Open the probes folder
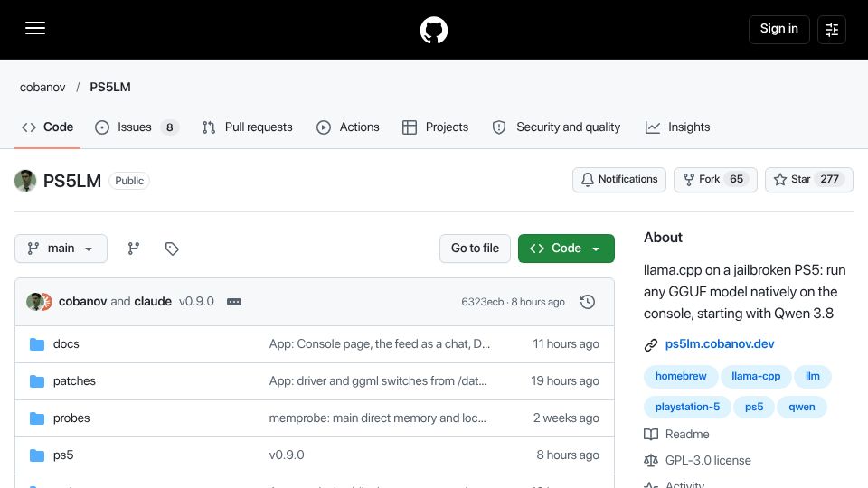The height and width of the screenshot is (488, 868). tap(71, 418)
